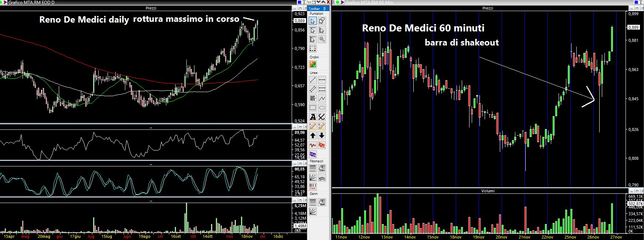
Task: Click the 0,899 label on 60 Min price axis
Action: (633, 14)
